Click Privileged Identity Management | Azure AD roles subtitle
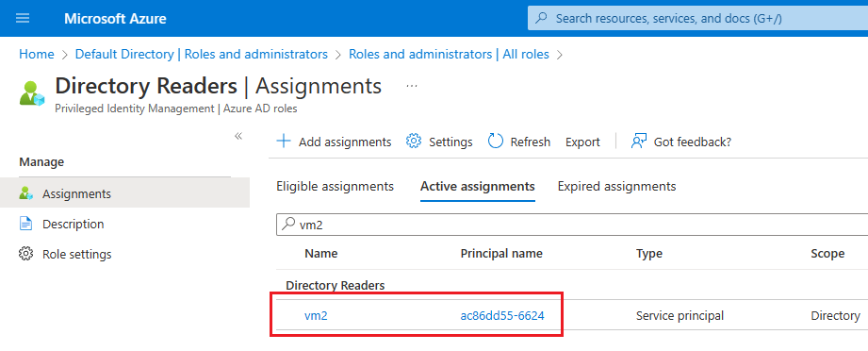The width and height of the screenshot is (868, 351). [176, 109]
